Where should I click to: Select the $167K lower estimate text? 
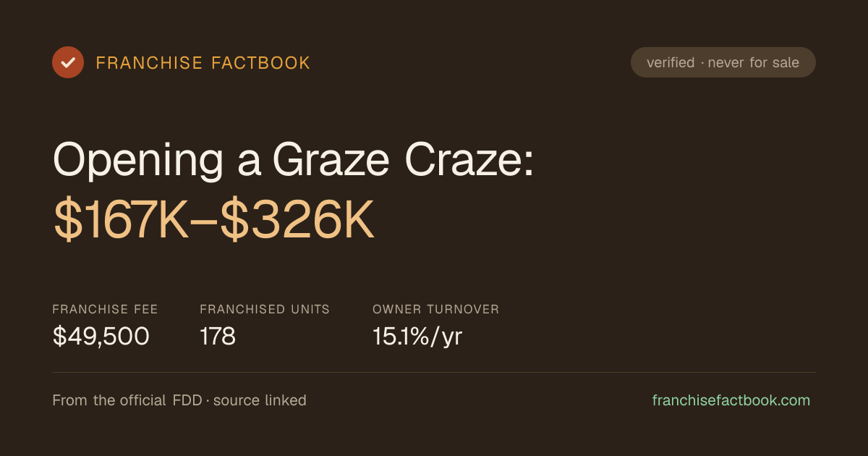pyautogui.click(x=122, y=221)
